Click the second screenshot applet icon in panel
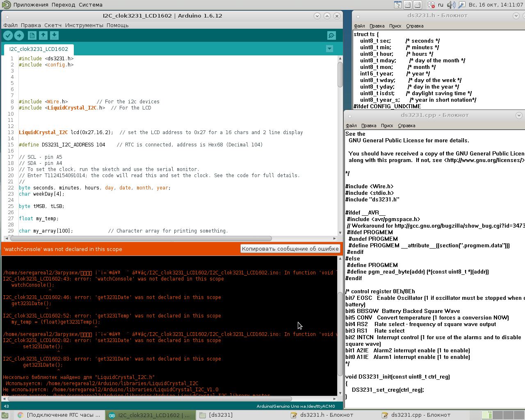Image resolution: width=525 pixels, height=420 pixels. tap(418, 5)
